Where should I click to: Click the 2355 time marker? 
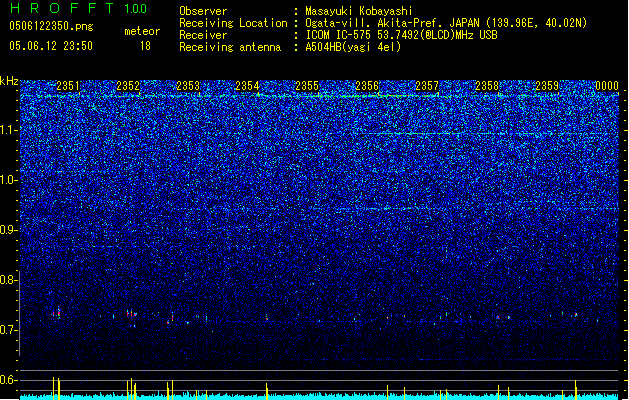(x=307, y=86)
